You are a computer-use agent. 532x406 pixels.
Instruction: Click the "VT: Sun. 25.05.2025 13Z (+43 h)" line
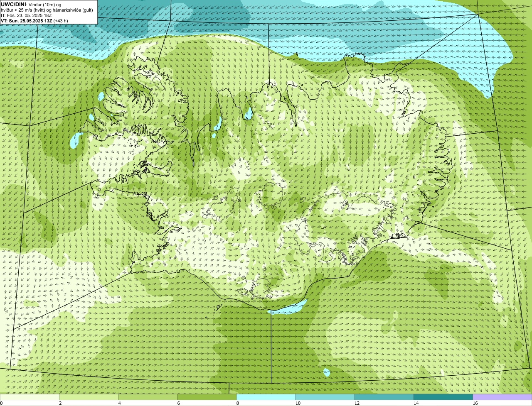pyautogui.click(x=34, y=20)
